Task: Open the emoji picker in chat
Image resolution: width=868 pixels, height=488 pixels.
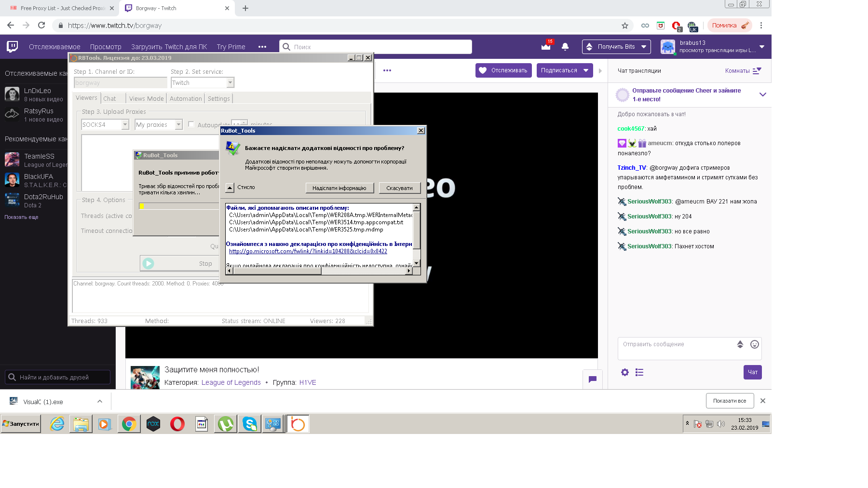Action: pos(755,344)
